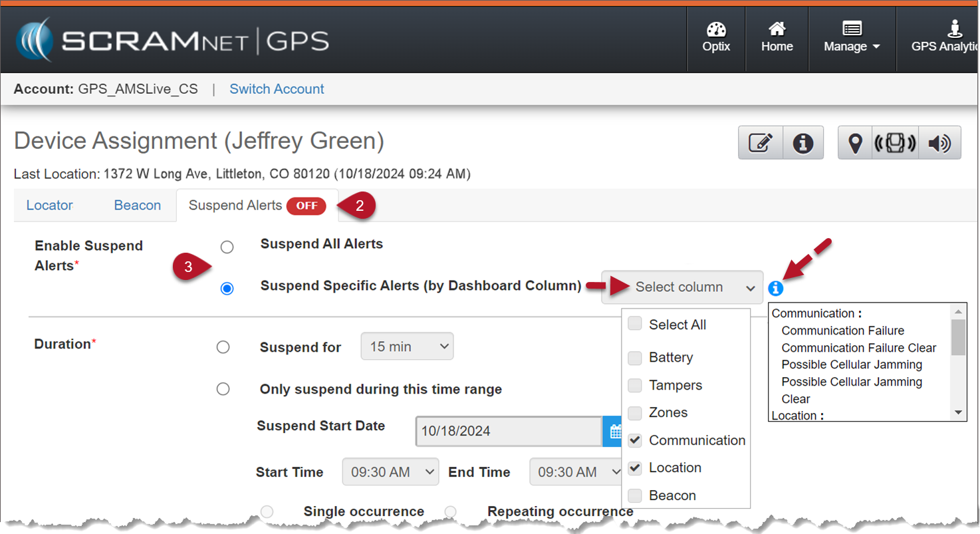
Task: Open the device info icon button
Action: (x=803, y=143)
